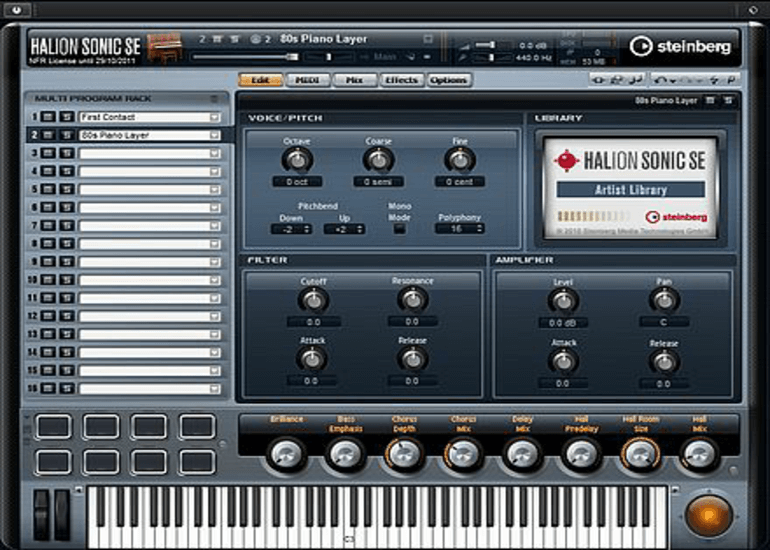Click the first trigger pad

click(53, 427)
